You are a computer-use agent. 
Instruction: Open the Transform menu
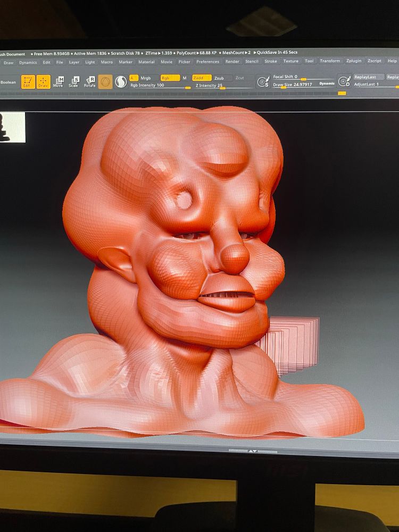click(x=330, y=61)
